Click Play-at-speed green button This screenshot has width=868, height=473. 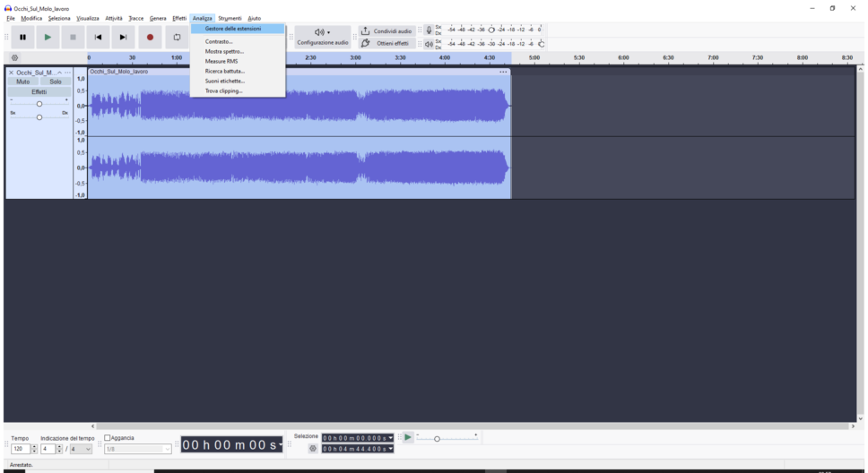[x=408, y=437]
